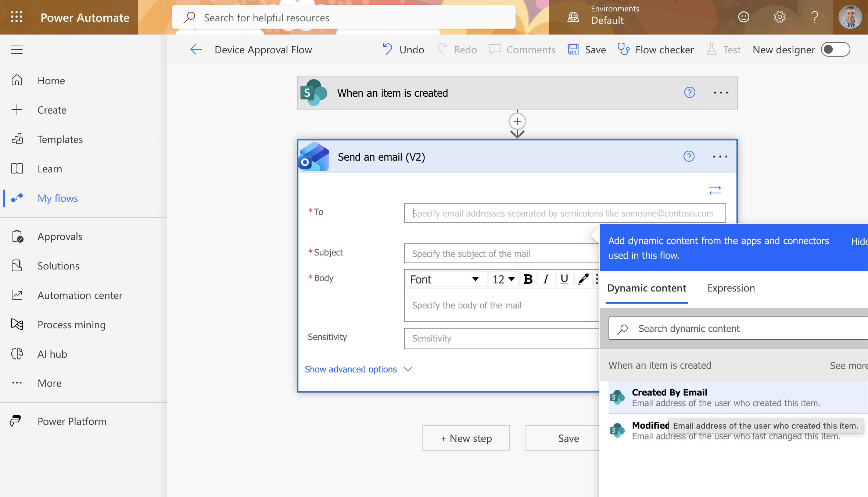This screenshot has height=497, width=868.
Task: Select the Modified By Email dynamic content item
Action: pos(738,430)
